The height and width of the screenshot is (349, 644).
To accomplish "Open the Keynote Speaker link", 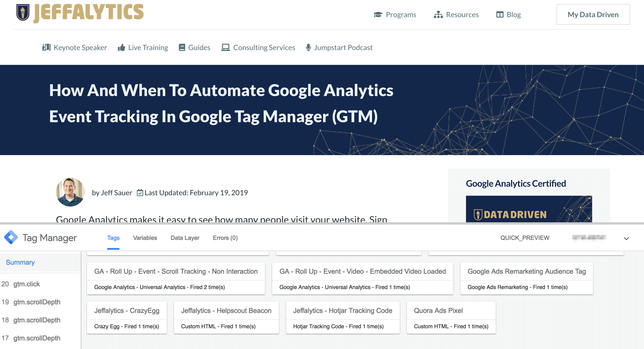I will point(75,48).
